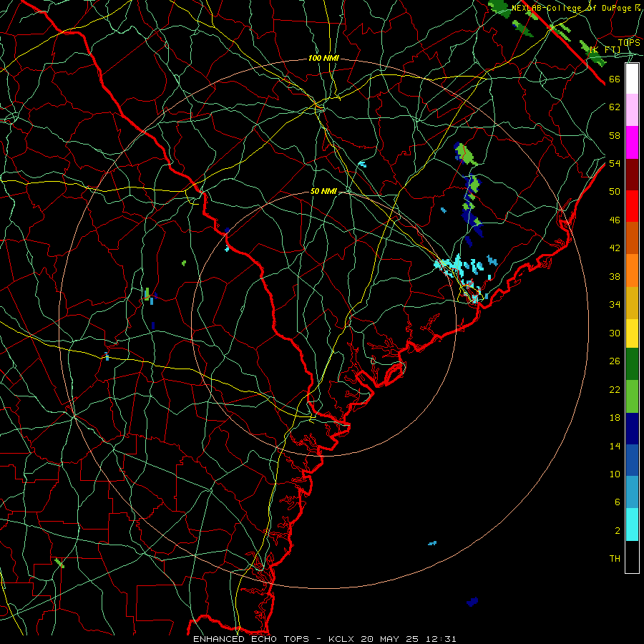Viewport: 644px width, 644px height.
Task: Click the "42" legend value
Action: point(615,248)
